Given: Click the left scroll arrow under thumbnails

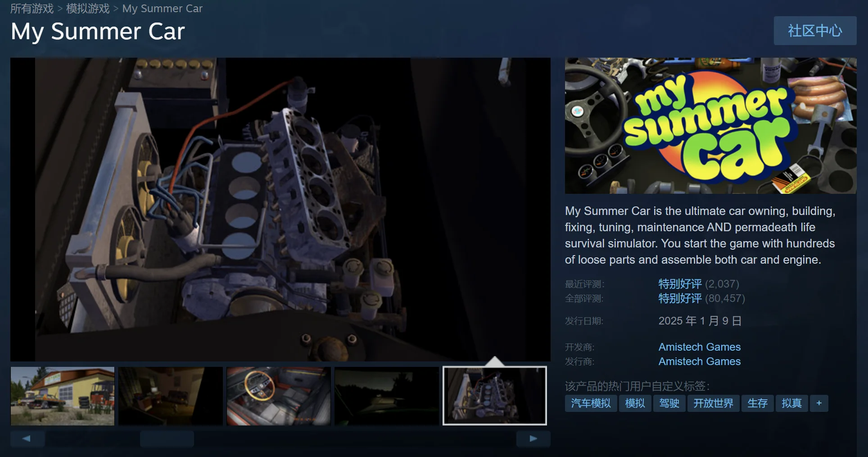Looking at the screenshot, I should pos(27,439).
